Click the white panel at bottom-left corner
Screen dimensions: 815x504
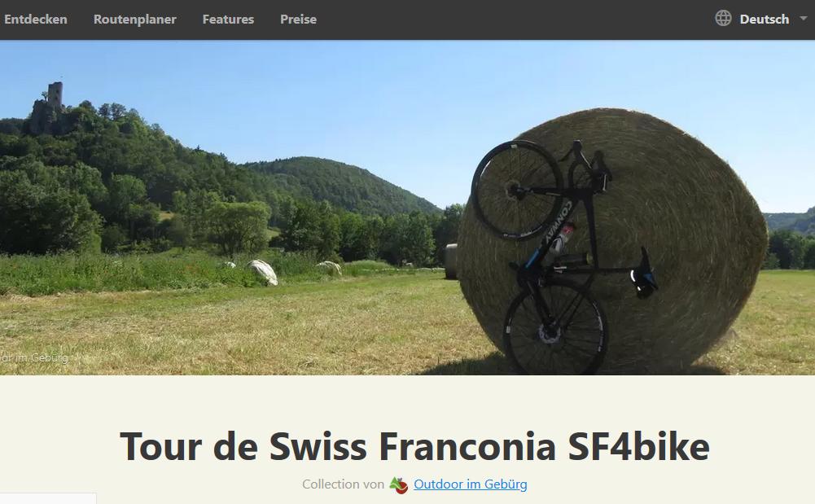point(48,498)
